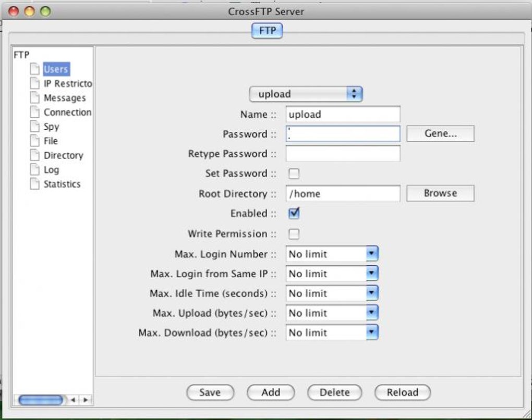The height and width of the screenshot is (420, 532).
Task: Open IP Restrictor settings in tree
Action: click(x=68, y=83)
